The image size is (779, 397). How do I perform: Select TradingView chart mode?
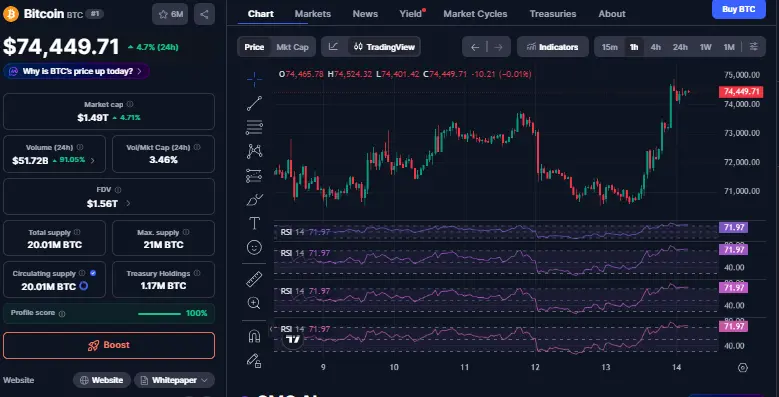coord(384,47)
